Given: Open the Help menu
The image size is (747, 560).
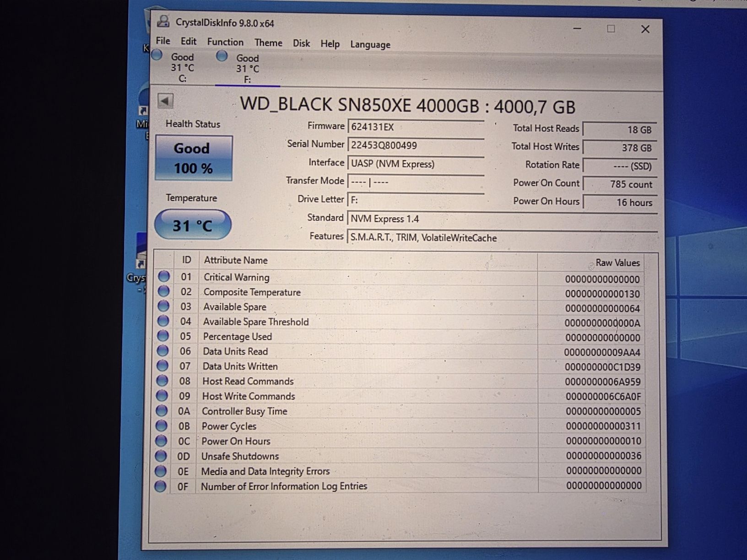Looking at the screenshot, I should [x=330, y=44].
